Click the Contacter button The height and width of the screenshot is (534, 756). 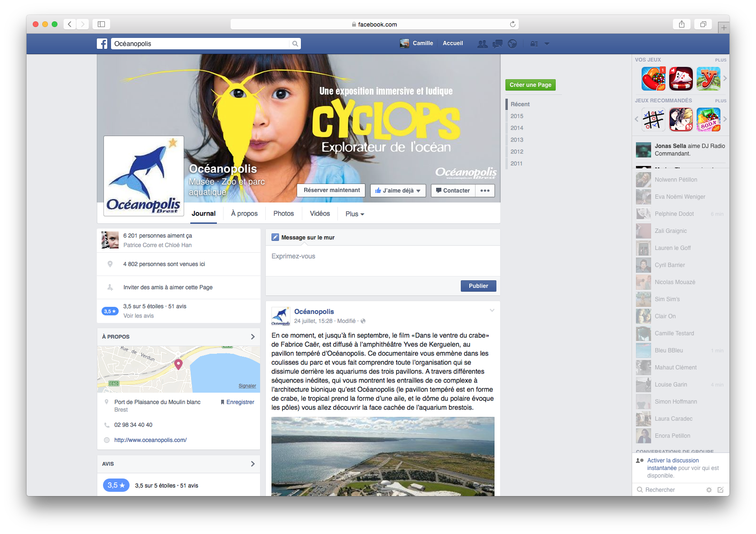453,191
